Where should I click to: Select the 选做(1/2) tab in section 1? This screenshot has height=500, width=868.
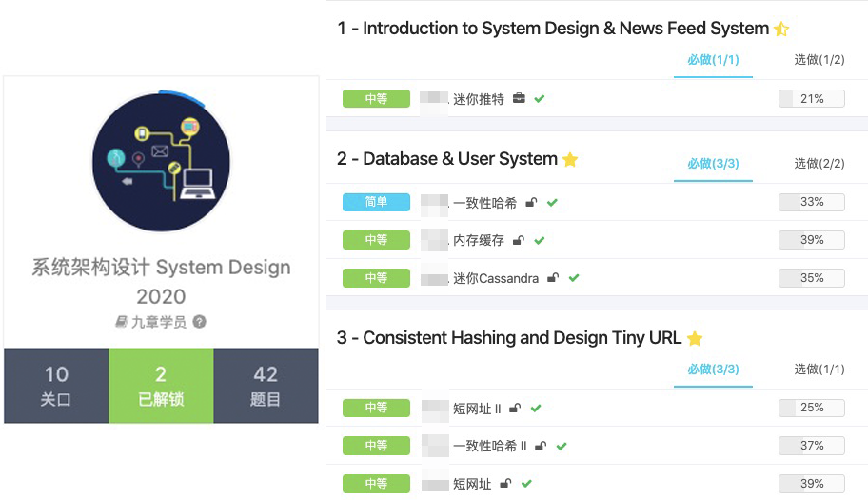click(x=819, y=60)
